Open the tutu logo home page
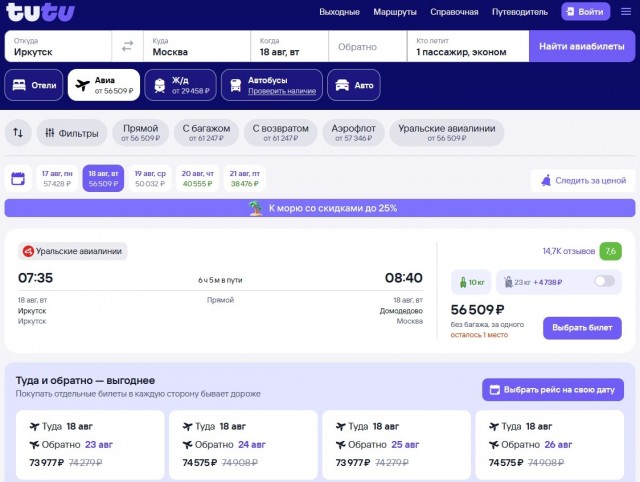640x482 pixels. point(40,12)
